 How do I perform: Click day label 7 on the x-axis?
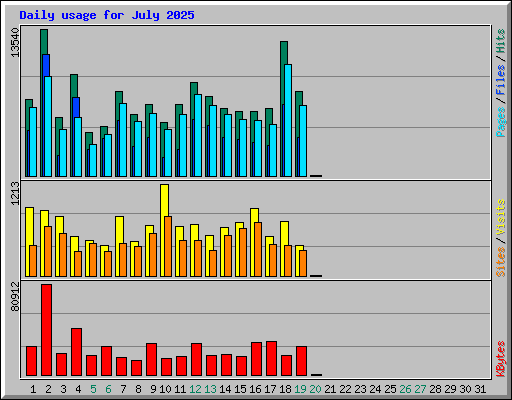coord(123,389)
